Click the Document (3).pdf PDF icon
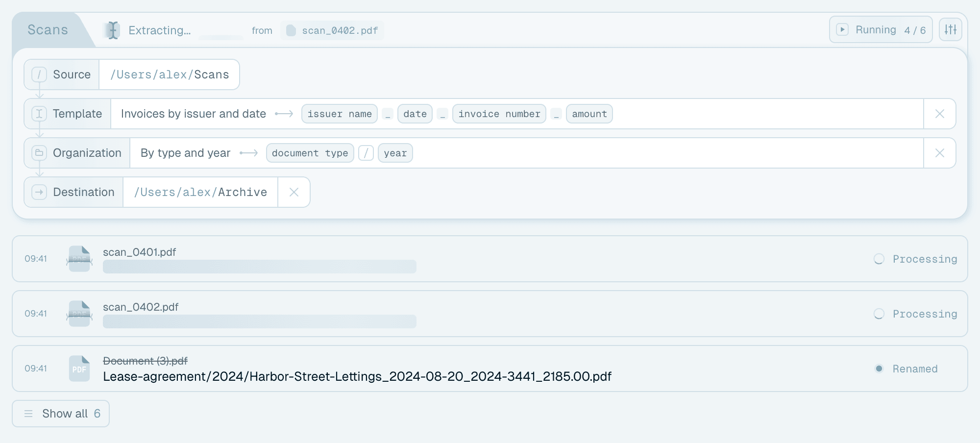 click(79, 369)
